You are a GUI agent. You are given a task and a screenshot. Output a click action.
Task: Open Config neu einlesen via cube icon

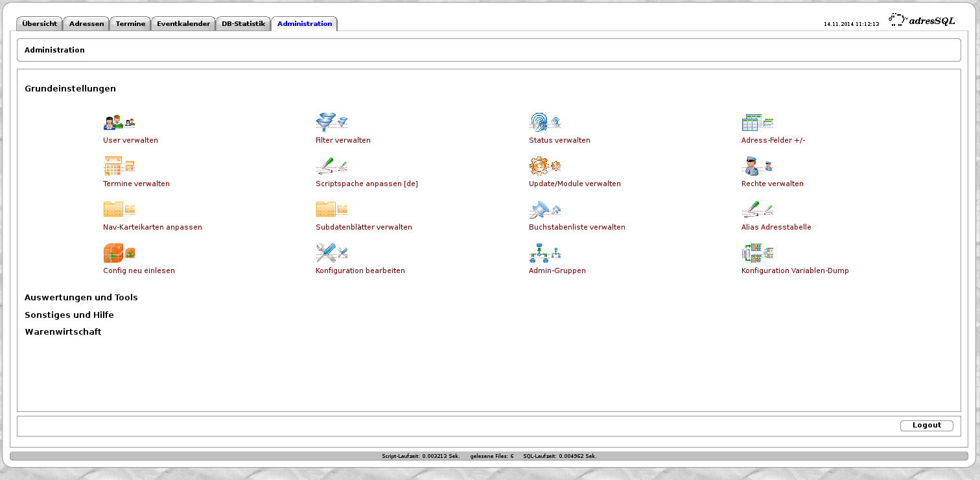pos(119,253)
